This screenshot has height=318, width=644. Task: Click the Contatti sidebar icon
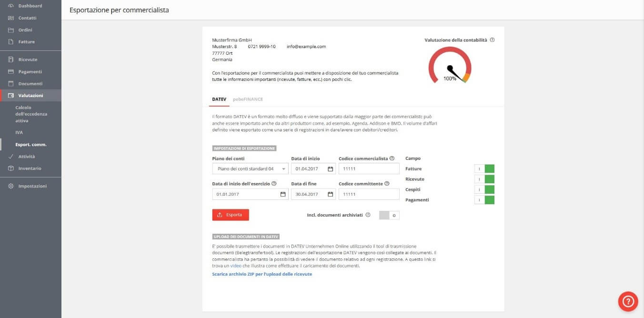[x=11, y=18]
